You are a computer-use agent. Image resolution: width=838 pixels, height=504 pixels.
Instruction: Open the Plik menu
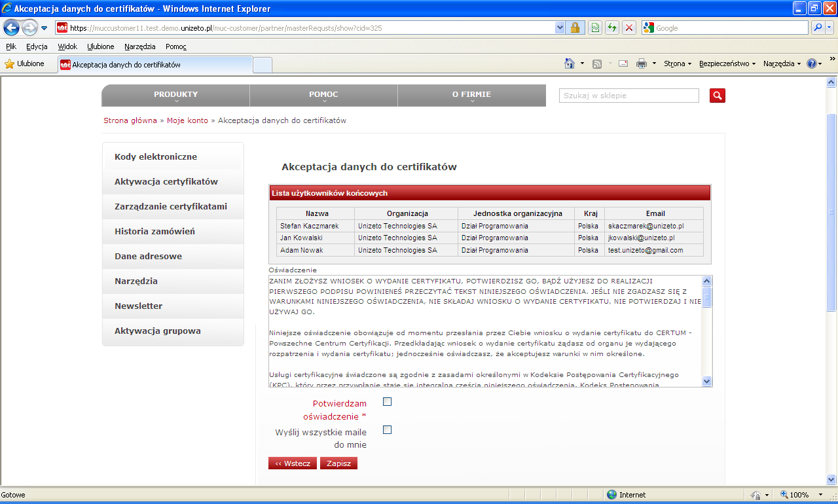tap(11, 46)
